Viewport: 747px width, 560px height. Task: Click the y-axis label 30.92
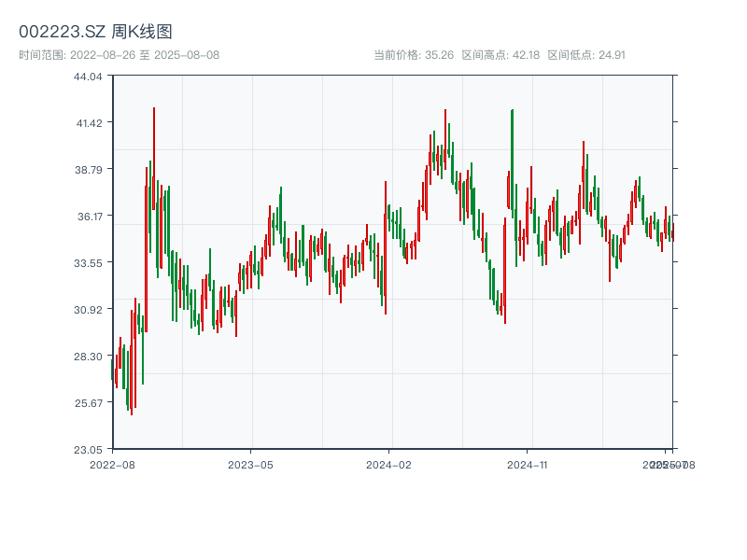pos(88,310)
